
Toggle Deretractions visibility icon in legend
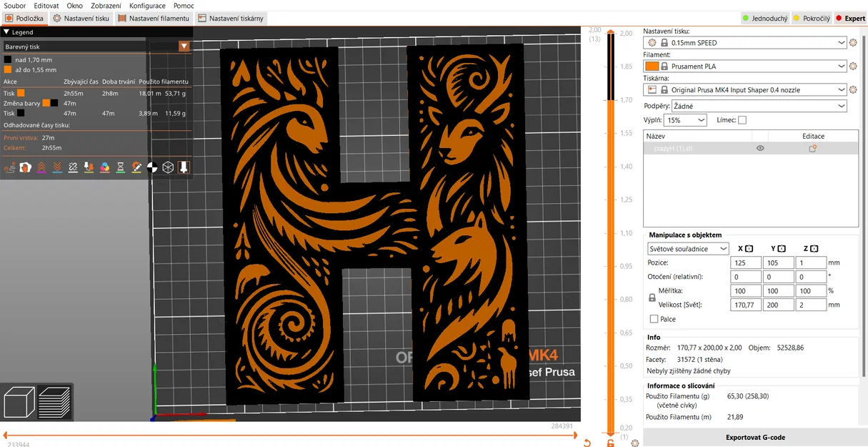(57, 167)
